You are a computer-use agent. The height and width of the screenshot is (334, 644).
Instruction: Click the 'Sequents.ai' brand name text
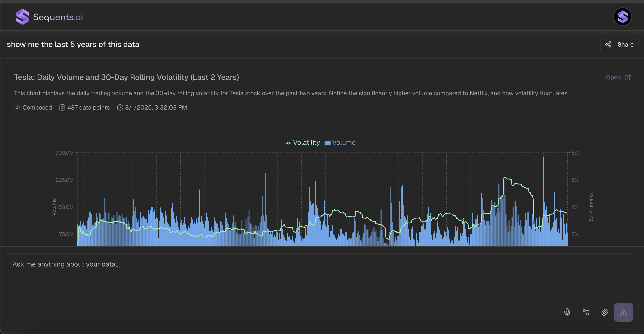[58, 17]
